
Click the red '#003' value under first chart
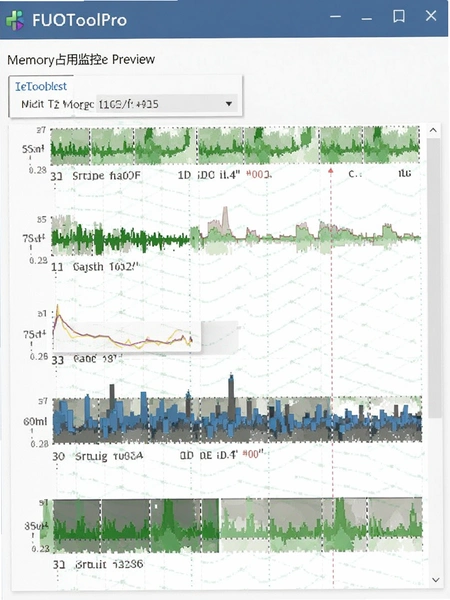[259, 174]
